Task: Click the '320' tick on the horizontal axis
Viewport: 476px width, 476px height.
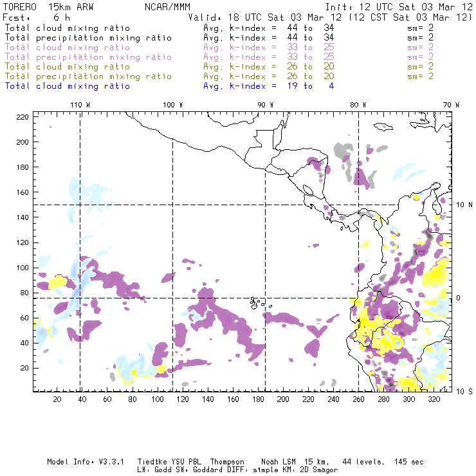Action: tap(434, 399)
